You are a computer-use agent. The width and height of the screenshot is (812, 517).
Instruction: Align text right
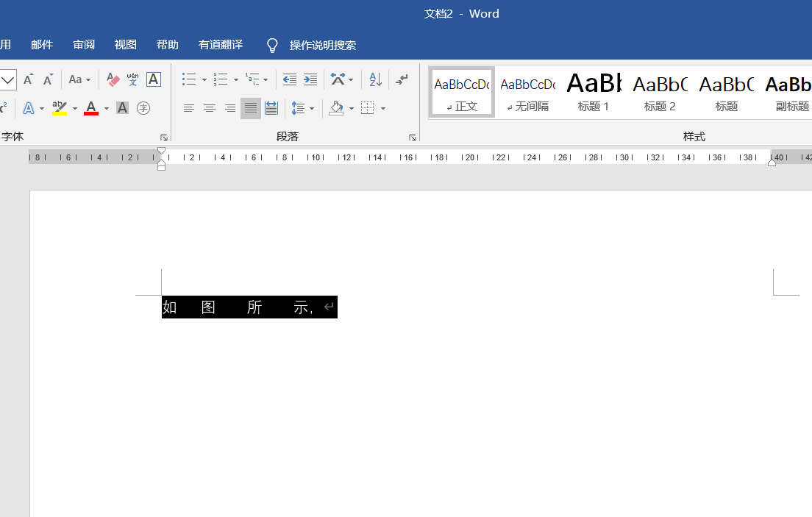pos(230,108)
